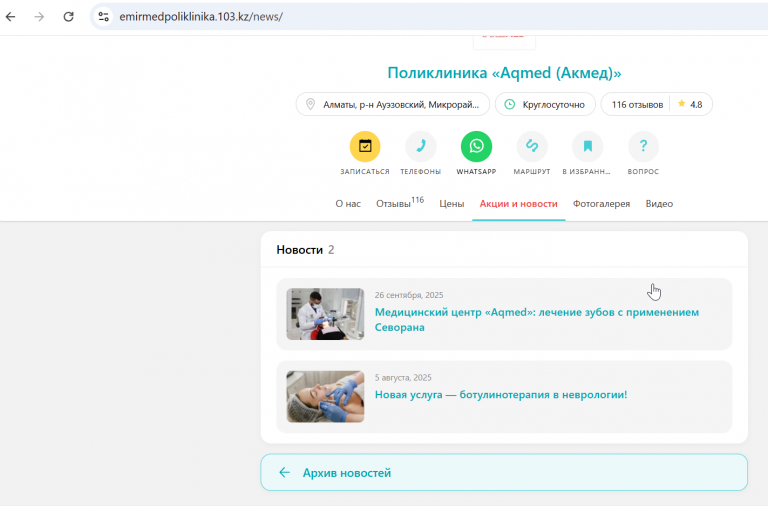768x506 pixels.
Task: Open 116 отзывов reviews link
Action: pos(637,104)
